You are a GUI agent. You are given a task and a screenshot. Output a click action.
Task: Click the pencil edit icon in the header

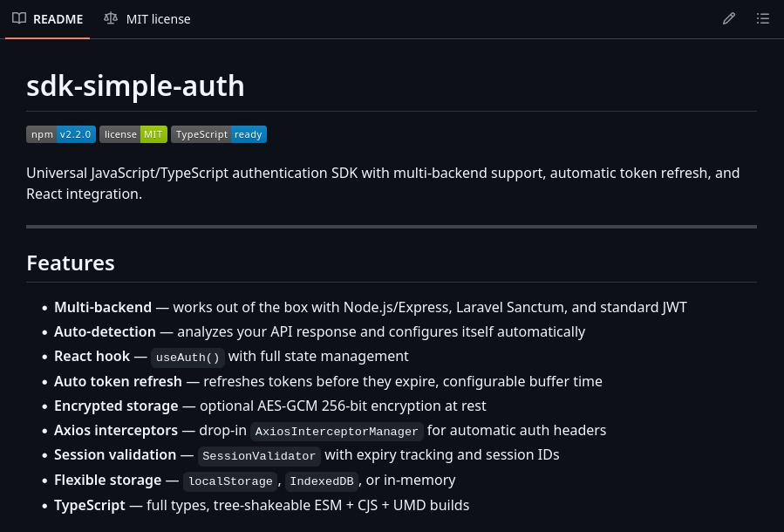pos(729,18)
